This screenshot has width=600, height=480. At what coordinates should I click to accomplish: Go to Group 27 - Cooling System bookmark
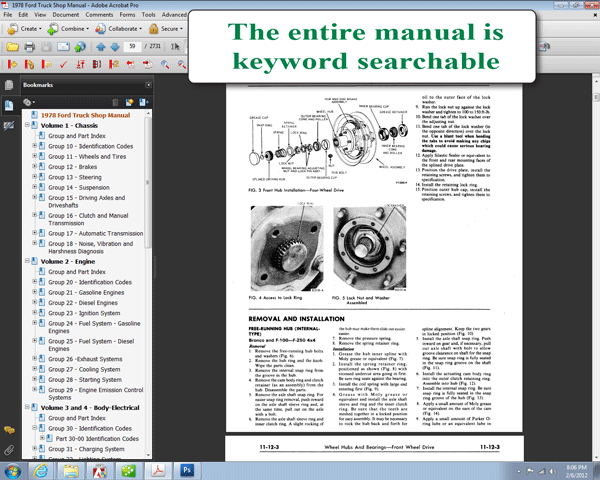tap(84, 369)
